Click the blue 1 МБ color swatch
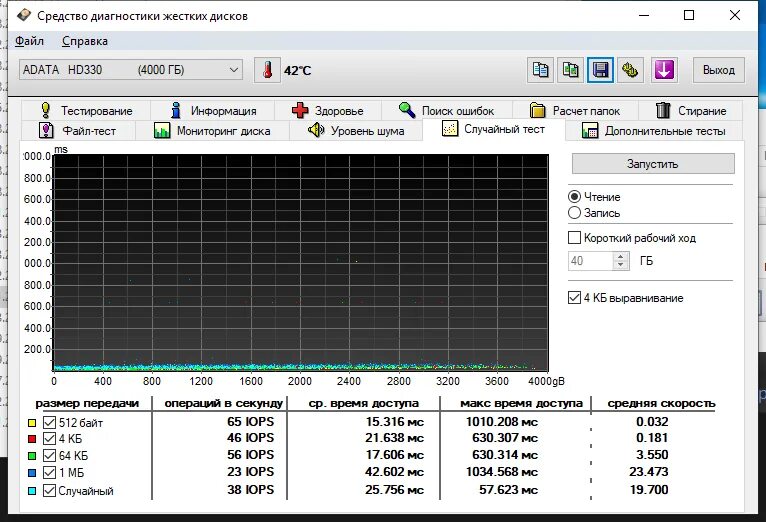This screenshot has width=766, height=522. (x=32, y=473)
